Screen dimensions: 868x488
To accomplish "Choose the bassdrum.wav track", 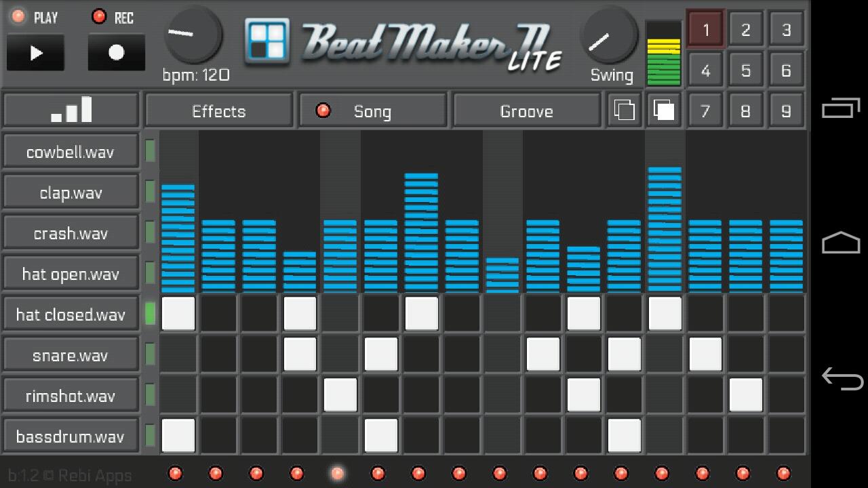I will coord(71,436).
